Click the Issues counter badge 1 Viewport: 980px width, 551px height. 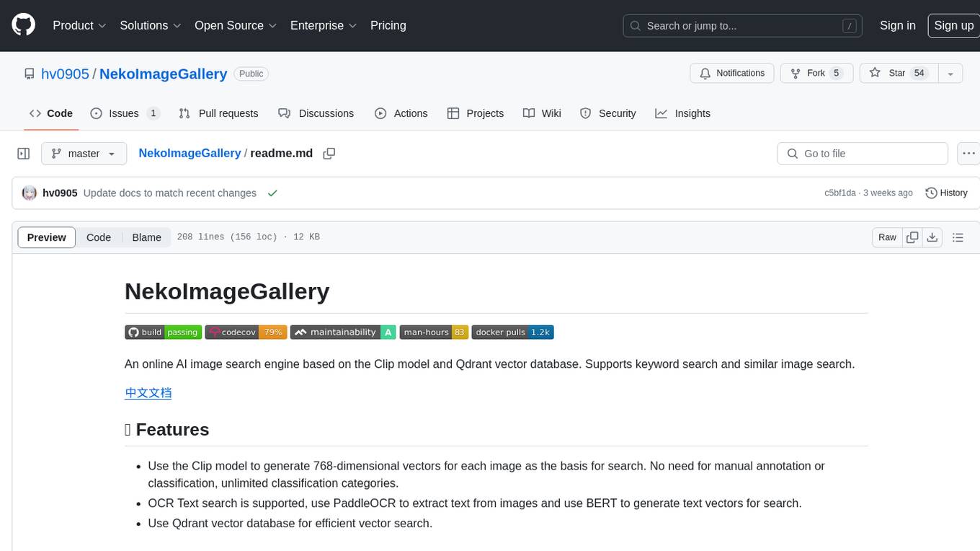coord(153,113)
